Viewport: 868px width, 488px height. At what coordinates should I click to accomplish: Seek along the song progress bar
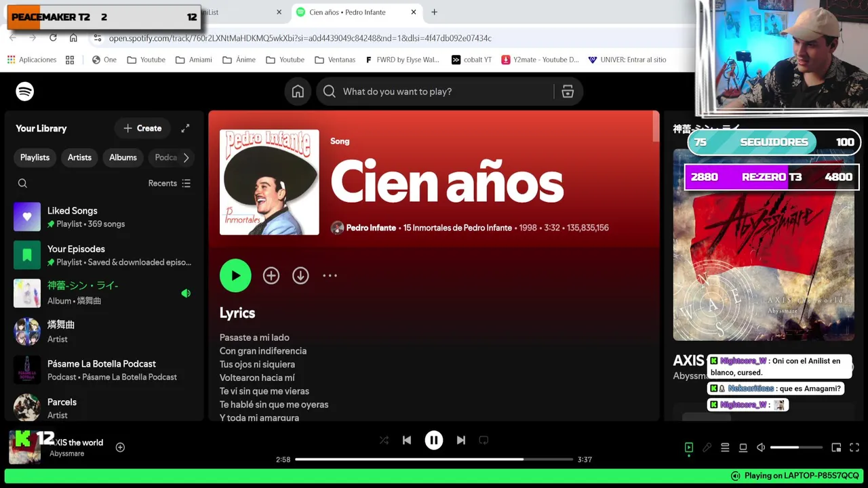[434, 459]
